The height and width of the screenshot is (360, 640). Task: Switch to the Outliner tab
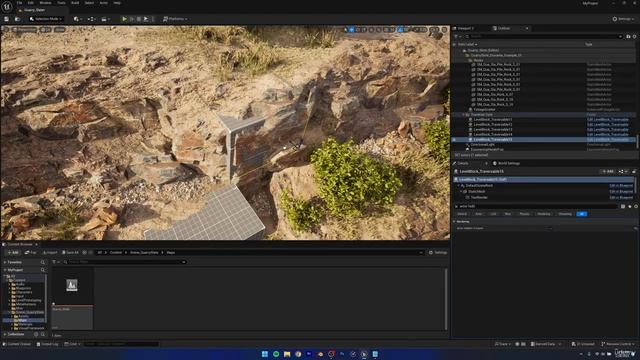[504, 28]
